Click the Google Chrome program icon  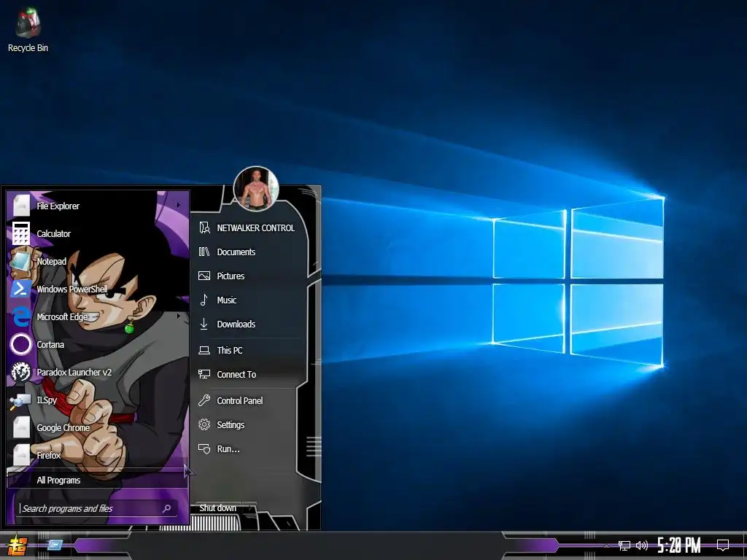point(21,427)
